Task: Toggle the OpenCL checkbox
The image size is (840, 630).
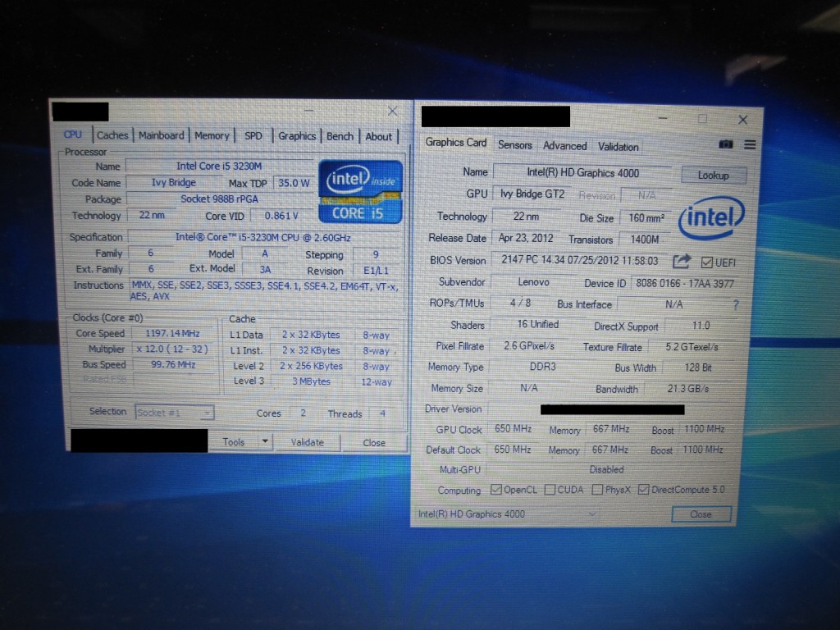Action: pos(496,490)
